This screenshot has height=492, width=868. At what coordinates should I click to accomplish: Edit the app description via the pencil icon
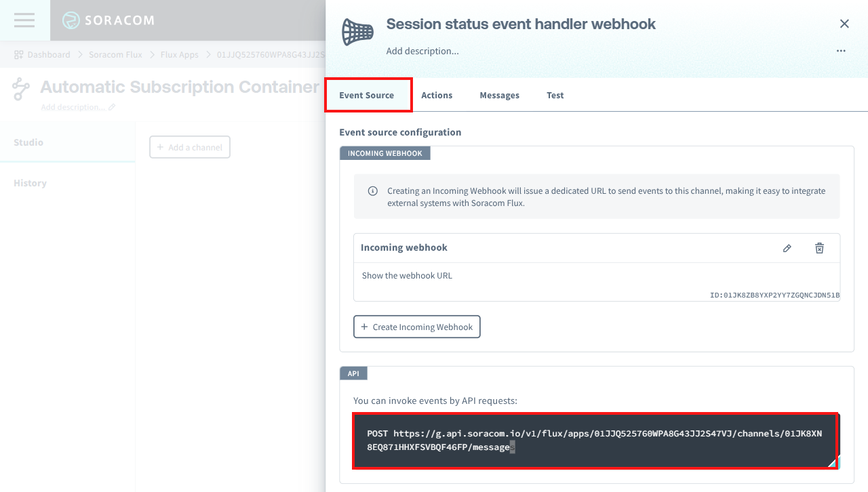coord(113,107)
